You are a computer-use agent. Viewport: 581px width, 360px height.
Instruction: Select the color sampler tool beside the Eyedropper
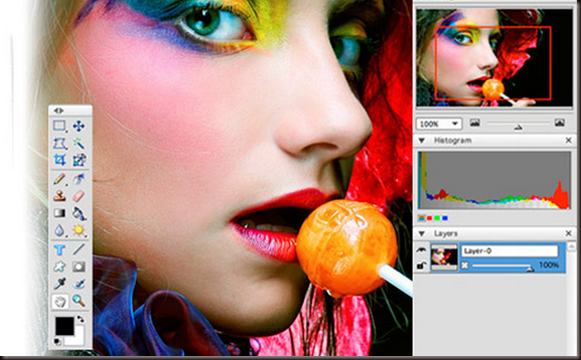79,284
